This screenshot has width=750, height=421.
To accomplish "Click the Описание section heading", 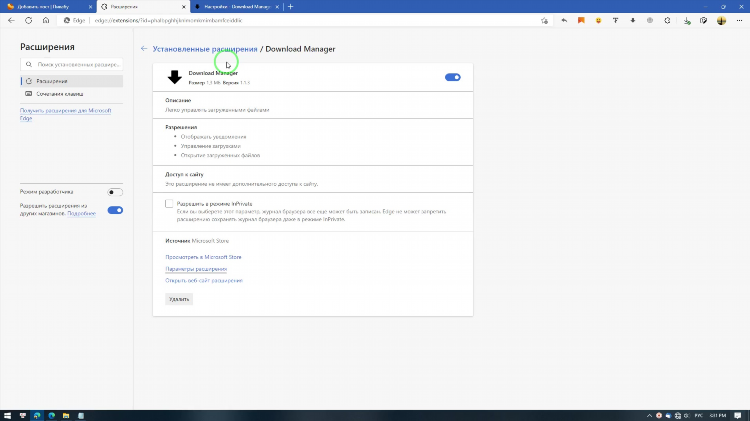I will tap(178, 100).
